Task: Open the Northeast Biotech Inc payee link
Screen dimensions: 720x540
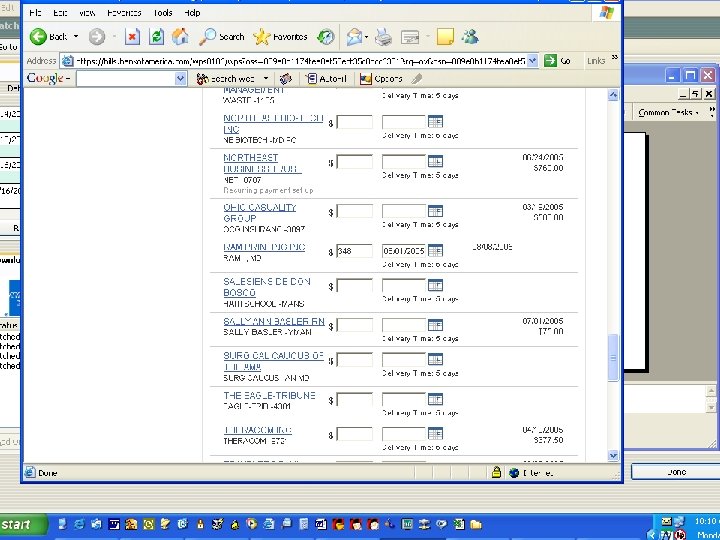Action: coord(273,124)
